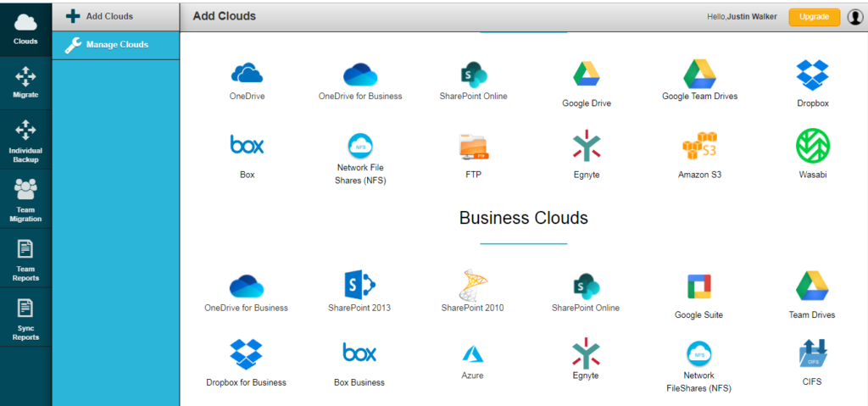Add a SharePoint 2013 cloud
This screenshot has width=868, height=406.
pos(359,285)
